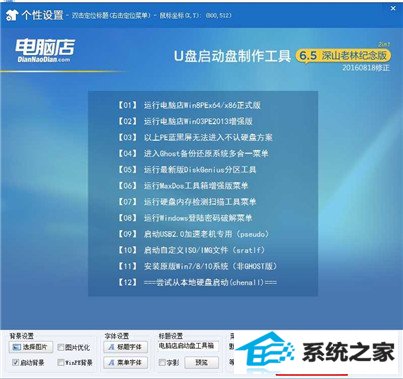The width and height of the screenshot is (403, 379).
Task: Click the 预览 preview button
Action: coord(202,363)
